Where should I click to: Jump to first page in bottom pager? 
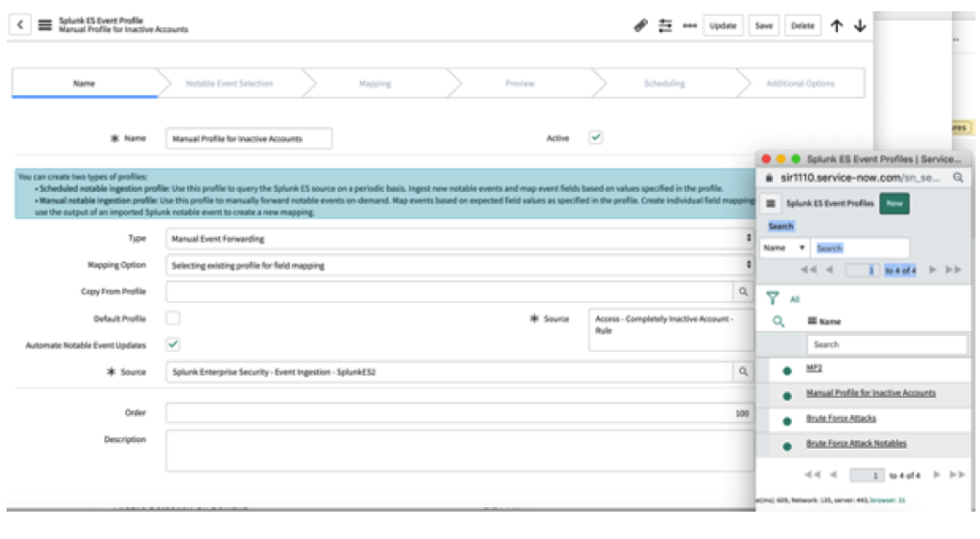pos(813,475)
